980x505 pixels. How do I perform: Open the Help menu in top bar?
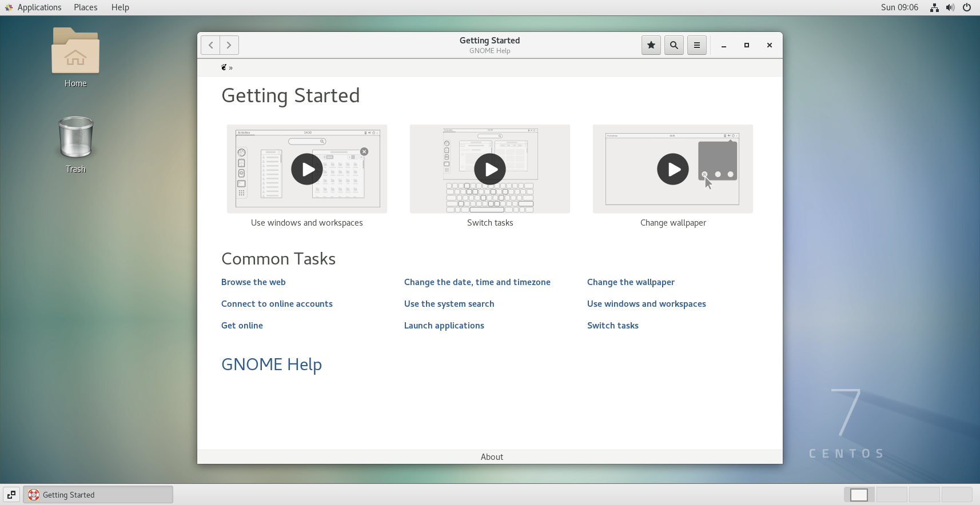[x=120, y=7]
